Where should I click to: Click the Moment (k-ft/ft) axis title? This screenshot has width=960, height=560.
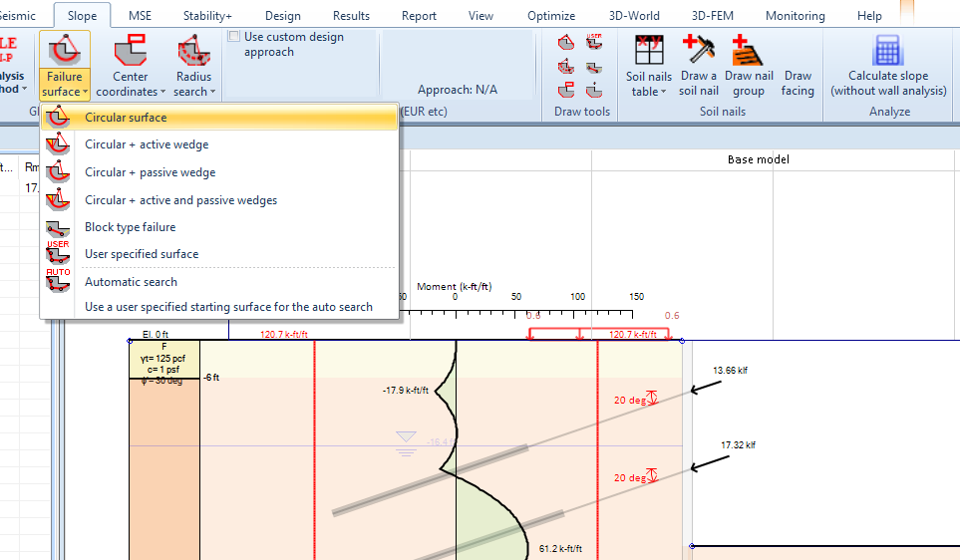454,286
